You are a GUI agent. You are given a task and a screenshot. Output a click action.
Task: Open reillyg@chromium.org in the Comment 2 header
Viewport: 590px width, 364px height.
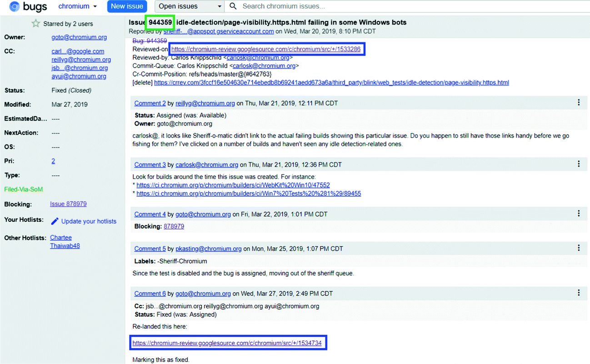point(205,103)
